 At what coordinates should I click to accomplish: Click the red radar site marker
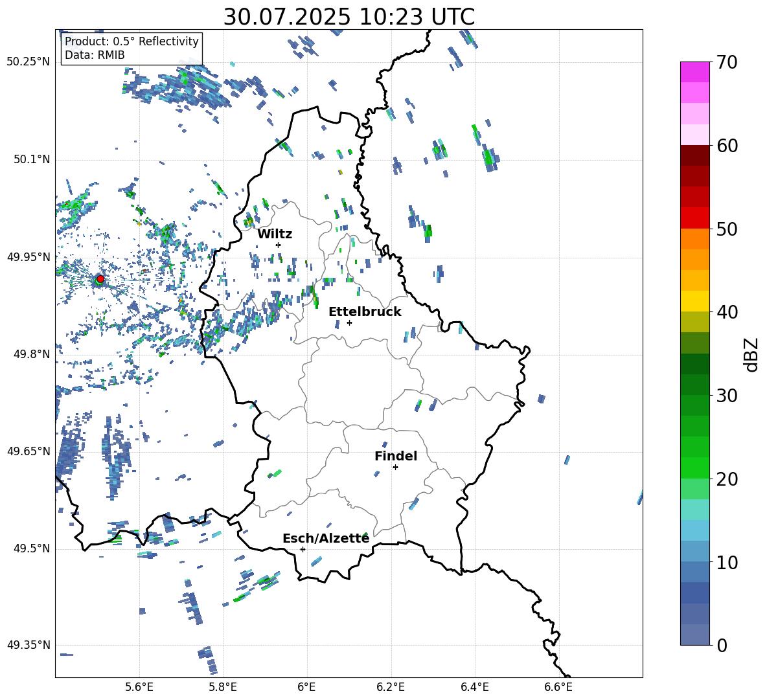click(x=100, y=279)
